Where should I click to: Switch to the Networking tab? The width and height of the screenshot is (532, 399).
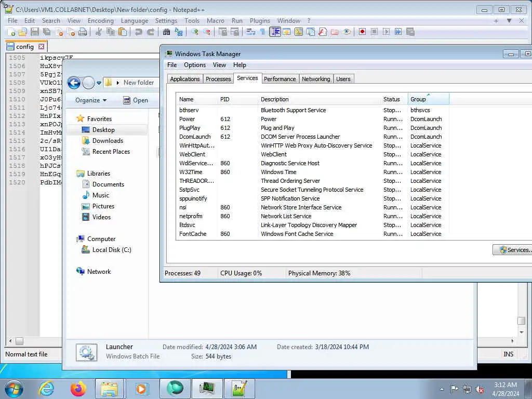click(316, 79)
